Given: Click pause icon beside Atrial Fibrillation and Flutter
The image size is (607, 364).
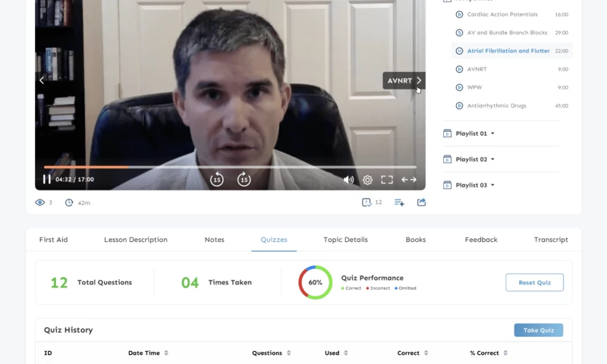Looking at the screenshot, I should (x=459, y=51).
